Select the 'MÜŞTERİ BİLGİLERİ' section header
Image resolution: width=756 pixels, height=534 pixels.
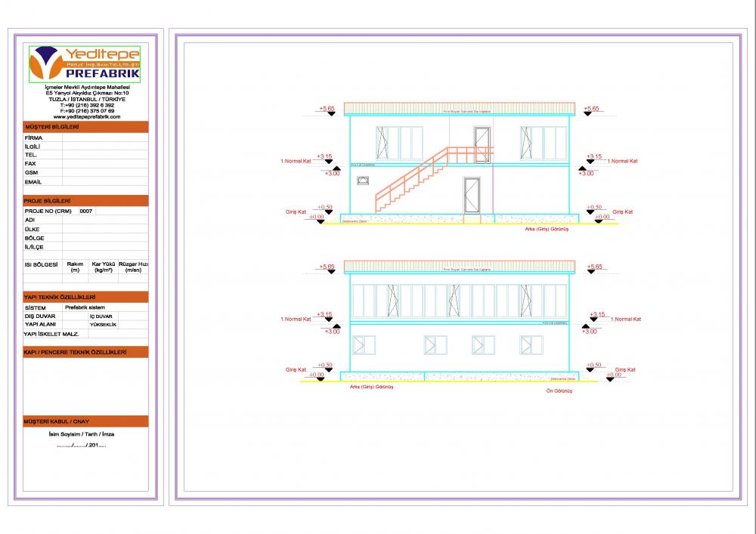(x=86, y=127)
